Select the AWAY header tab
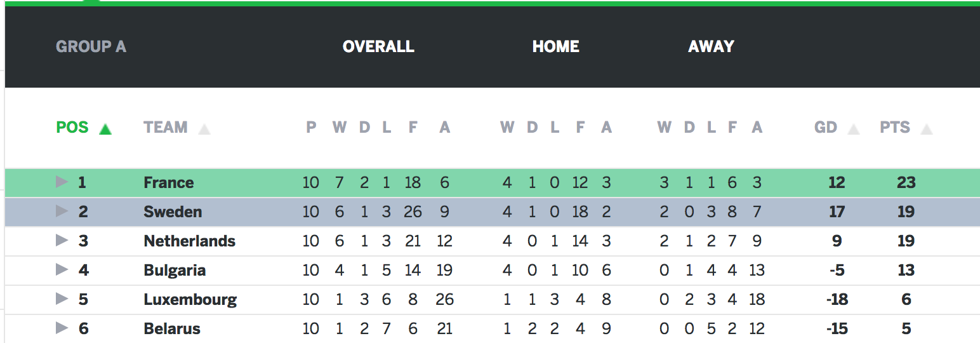The height and width of the screenshot is (343, 980). [711, 46]
